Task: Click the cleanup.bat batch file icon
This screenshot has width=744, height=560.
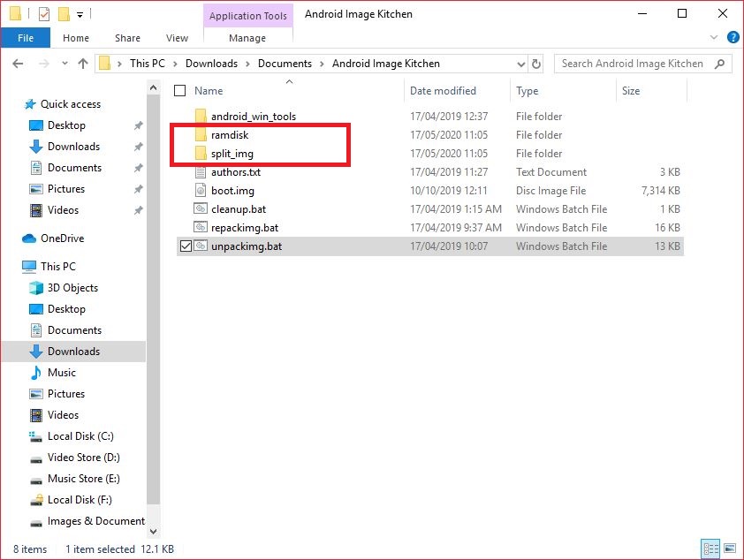Action: coord(201,208)
